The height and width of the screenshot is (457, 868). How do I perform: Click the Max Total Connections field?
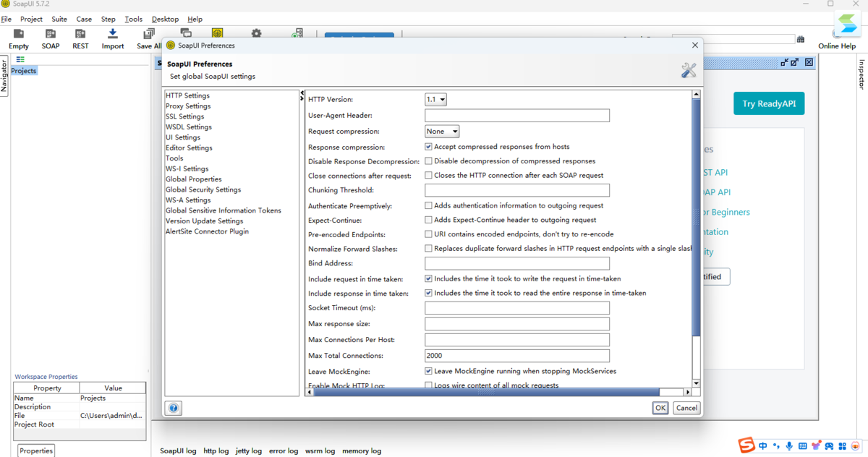point(516,356)
